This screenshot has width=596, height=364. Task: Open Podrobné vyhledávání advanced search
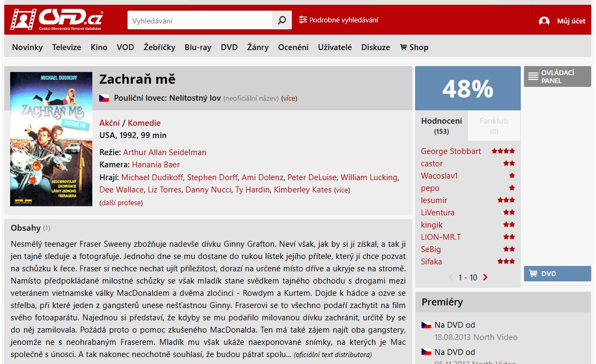tap(338, 20)
